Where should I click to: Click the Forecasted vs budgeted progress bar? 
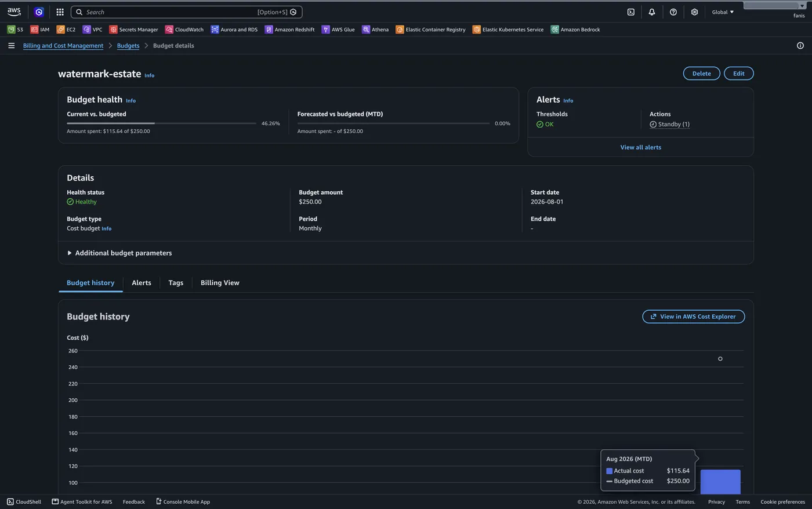point(393,123)
